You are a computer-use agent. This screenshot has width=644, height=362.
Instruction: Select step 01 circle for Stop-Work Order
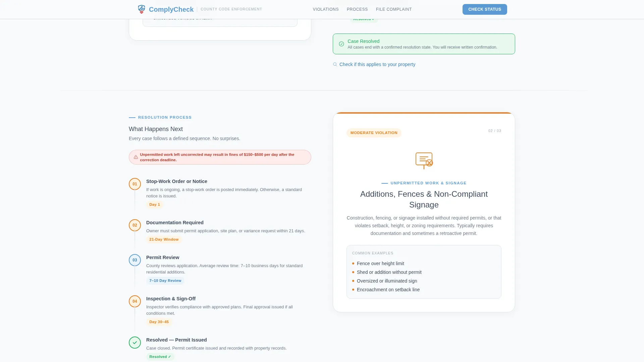pos(135,184)
